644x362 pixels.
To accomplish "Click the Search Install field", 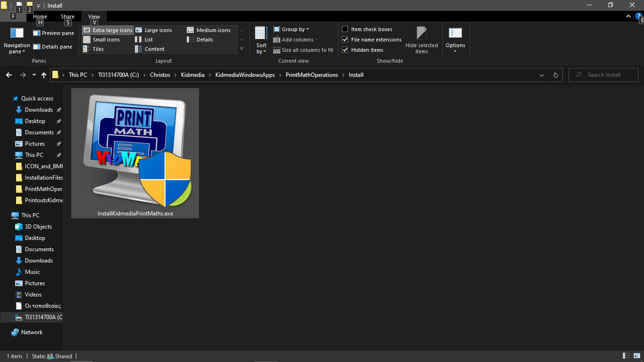I will (x=603, y=75).
